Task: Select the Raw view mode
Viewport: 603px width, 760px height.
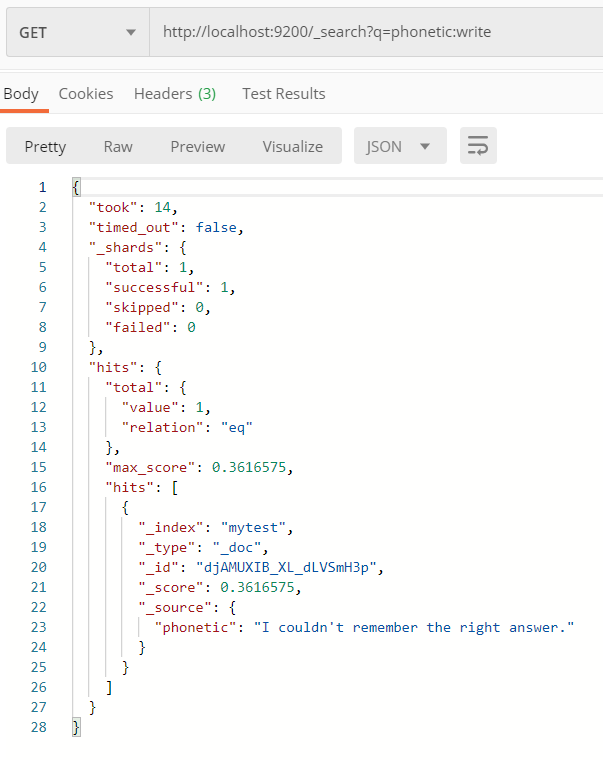Action: pyautogui.click(x=118, y=146)
